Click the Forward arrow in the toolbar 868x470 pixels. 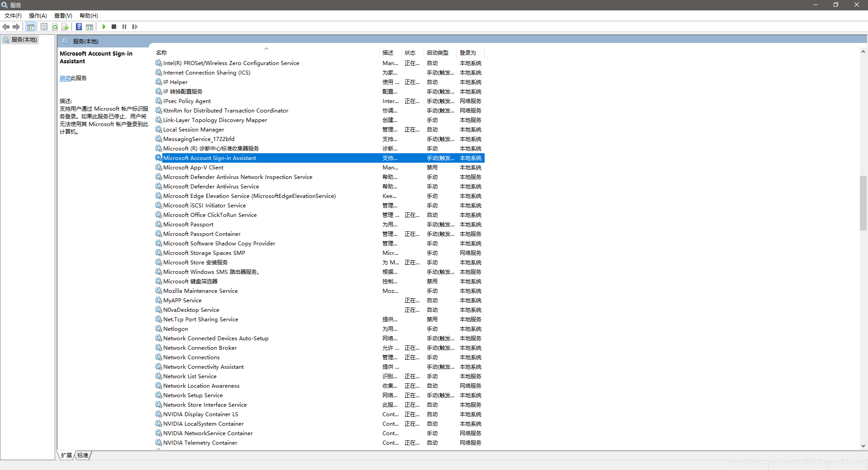(16, 27)
